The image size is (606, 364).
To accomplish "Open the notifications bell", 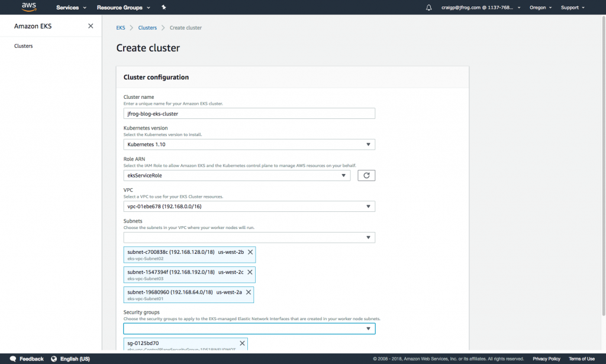I will (x=429, y=7).
